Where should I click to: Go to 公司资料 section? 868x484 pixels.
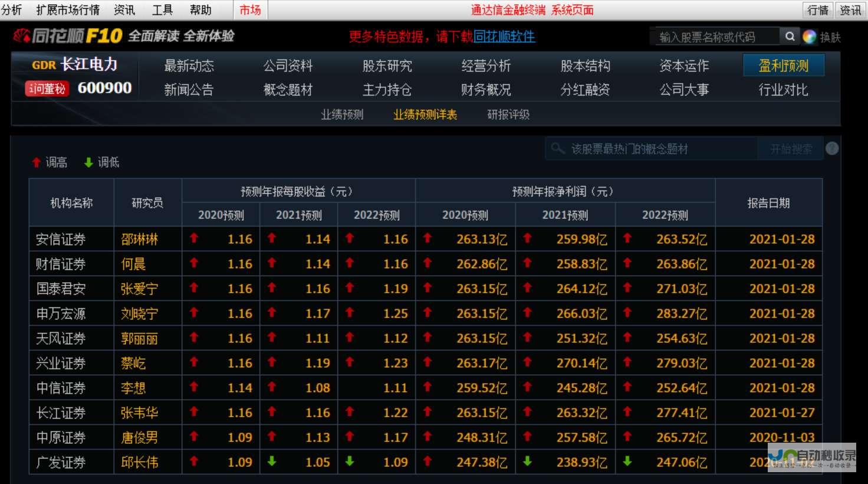(x=288, y=66)
